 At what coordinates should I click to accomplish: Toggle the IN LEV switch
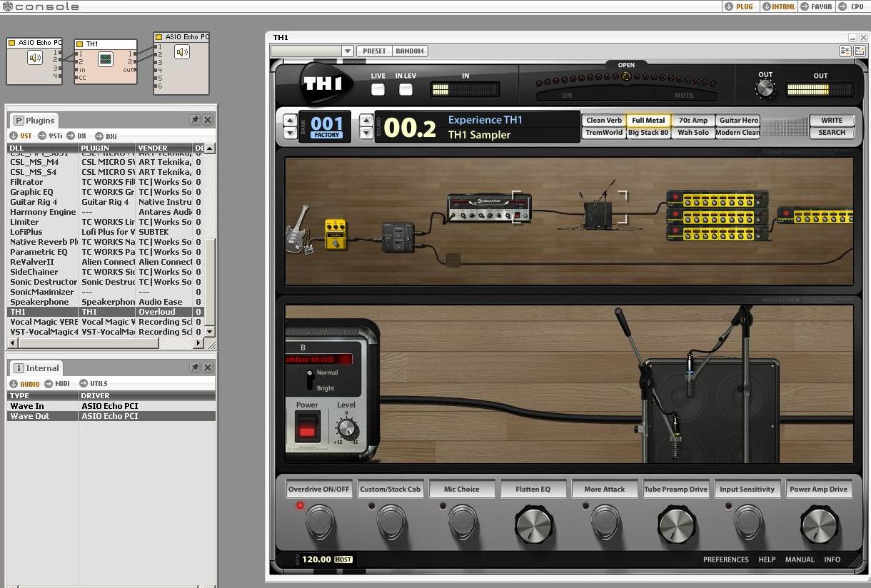(x=406, y=89)
